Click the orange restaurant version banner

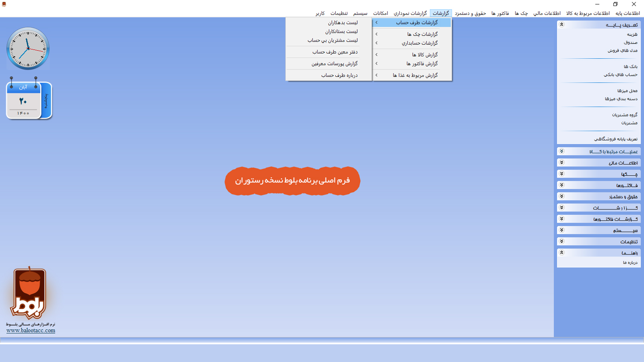pyautogui.click(x=292, y=181)
